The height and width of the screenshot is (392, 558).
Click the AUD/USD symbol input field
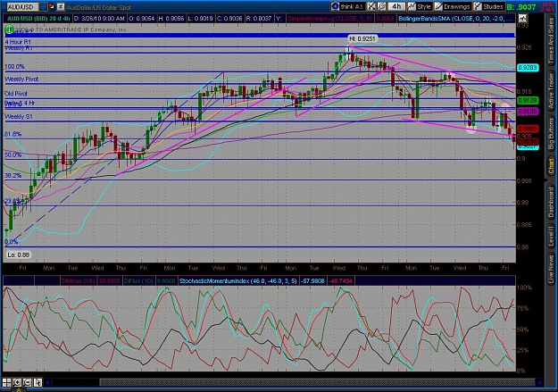click(22, 7)
